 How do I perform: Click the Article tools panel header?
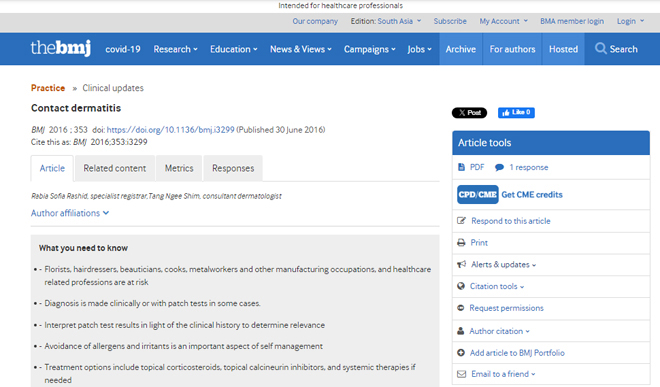click(551, 143)
